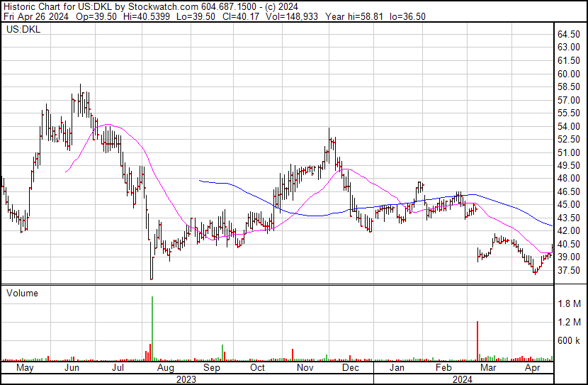The height and width of the screenshot is (385, 588).
Task: Click the 600 k volume axis label
Action: click(x=569, y=340)
